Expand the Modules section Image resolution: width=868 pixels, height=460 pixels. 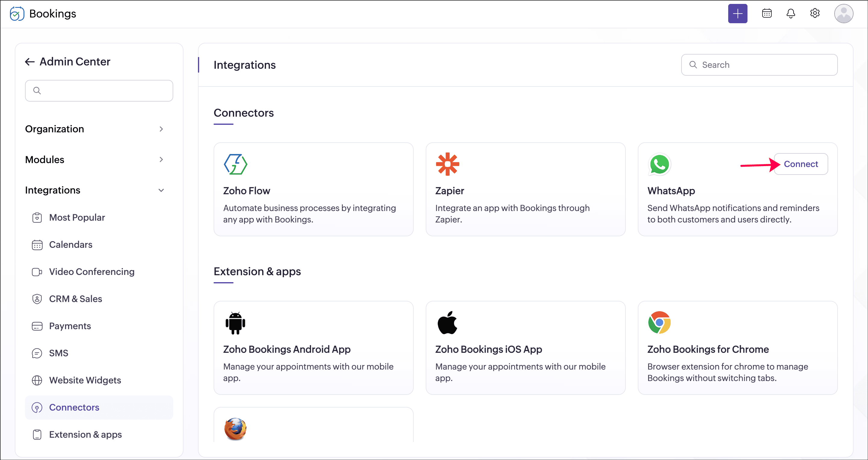tap(161, 159)
